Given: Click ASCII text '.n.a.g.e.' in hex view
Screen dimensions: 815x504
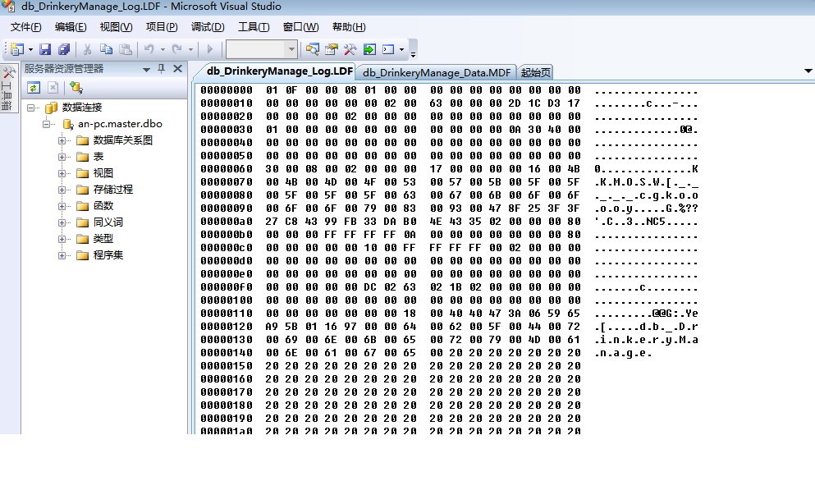Looking at the screenshot, I should (623, 353).
